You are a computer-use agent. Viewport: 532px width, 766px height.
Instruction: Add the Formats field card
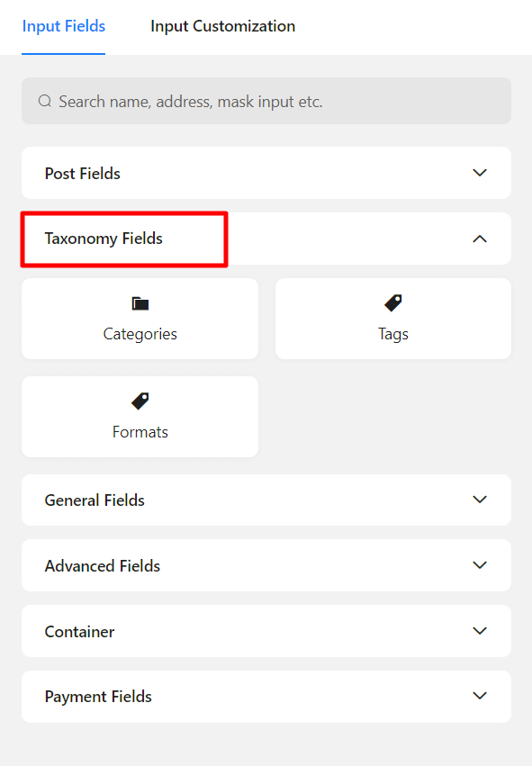(x=140, y=417)
